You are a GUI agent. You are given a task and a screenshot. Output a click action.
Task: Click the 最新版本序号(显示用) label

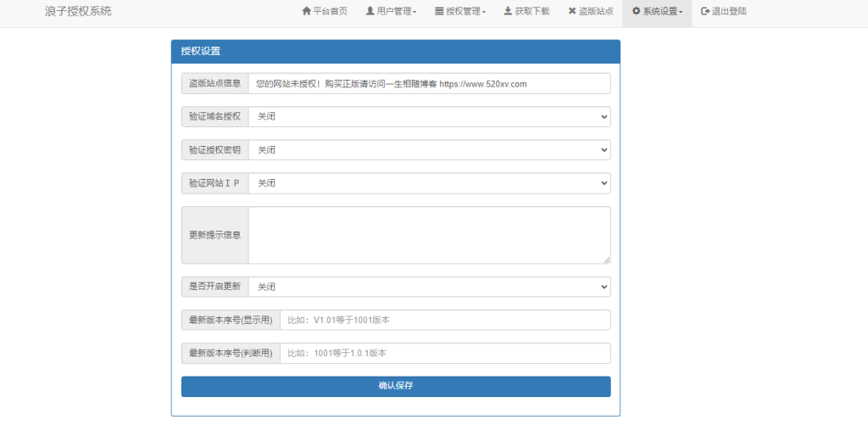(231, 320)
